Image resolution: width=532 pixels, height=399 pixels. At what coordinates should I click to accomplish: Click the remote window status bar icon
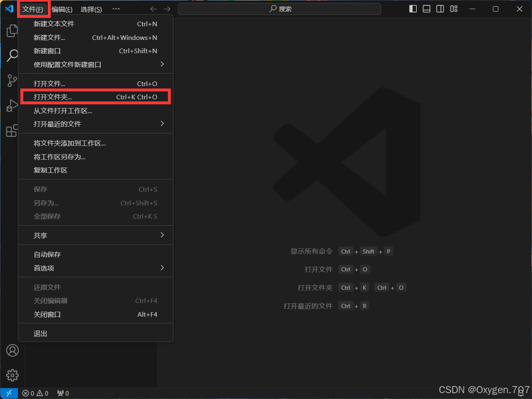9,393
